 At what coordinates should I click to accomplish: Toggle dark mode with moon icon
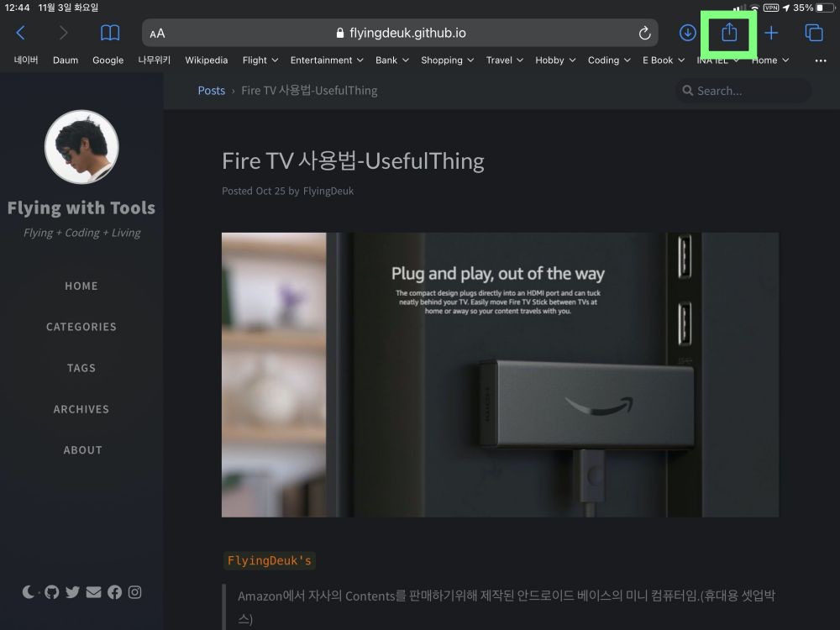28,592
